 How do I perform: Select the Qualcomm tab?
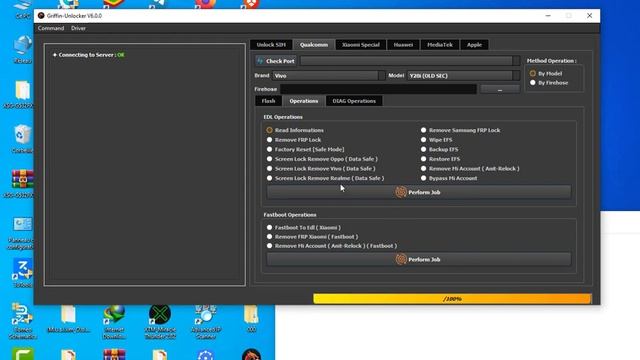[313, 44]
